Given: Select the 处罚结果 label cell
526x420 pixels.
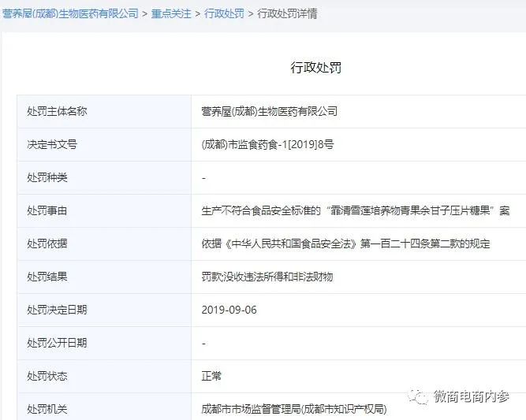Looking at the screenshot, I should [104, 277].
